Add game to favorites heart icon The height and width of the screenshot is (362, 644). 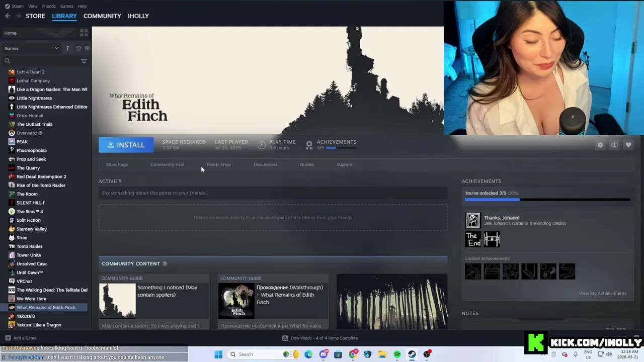point(628,145)
